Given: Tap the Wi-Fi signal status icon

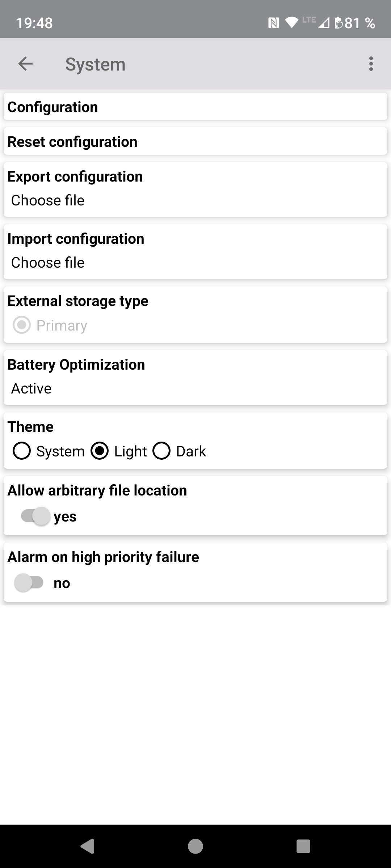Looking at the screenshot, I should pyautogui.click(x=291, y=22).
